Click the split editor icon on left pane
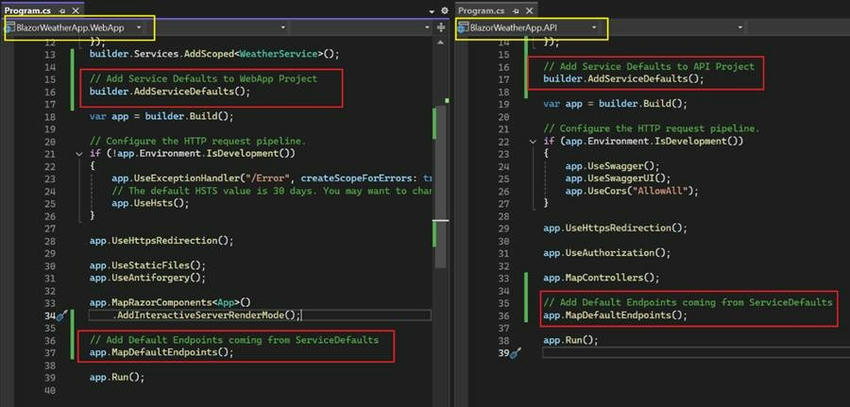The height and width of the screenshot is (407, 850). (x=441, y=27)
